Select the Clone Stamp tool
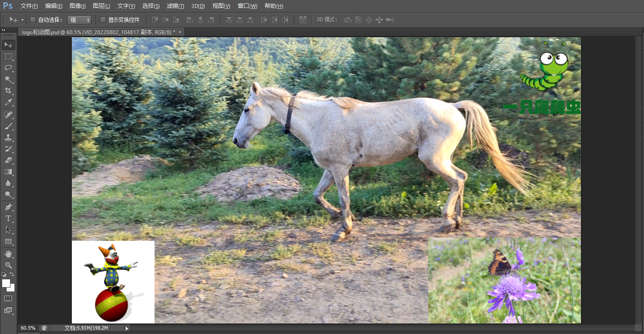 coord(8,137)
